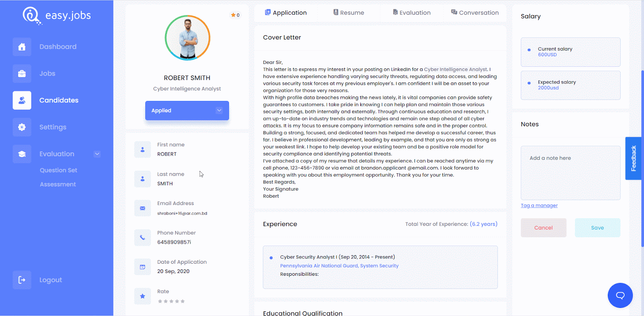Rate candidate with the first star
The width and height of the screenshot is (644, 316).
coord(160,301)
